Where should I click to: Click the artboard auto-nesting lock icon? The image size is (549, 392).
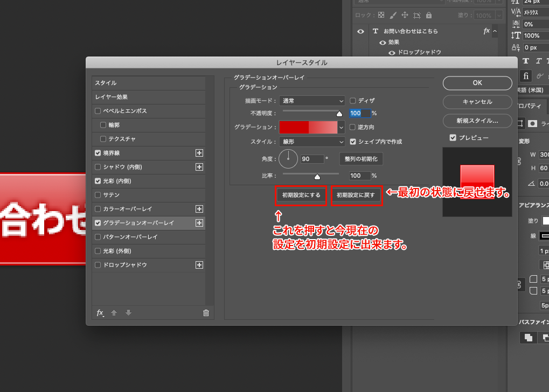point(416,16)
